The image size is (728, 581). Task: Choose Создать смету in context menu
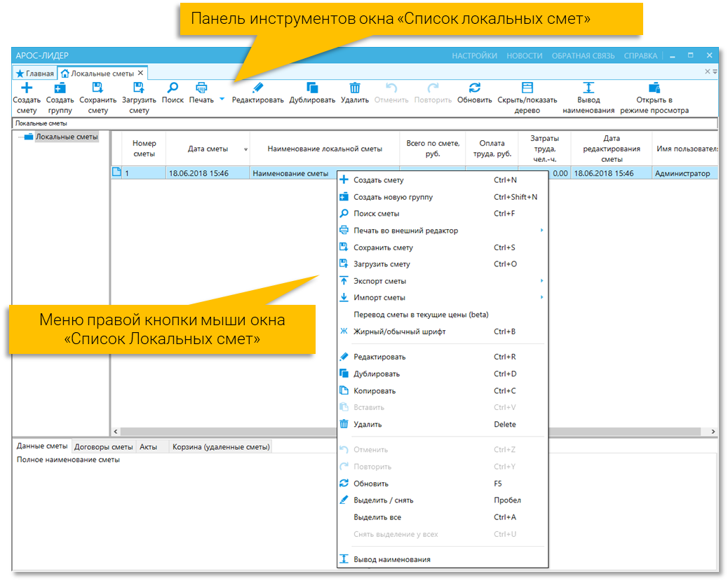pos(443,180)
